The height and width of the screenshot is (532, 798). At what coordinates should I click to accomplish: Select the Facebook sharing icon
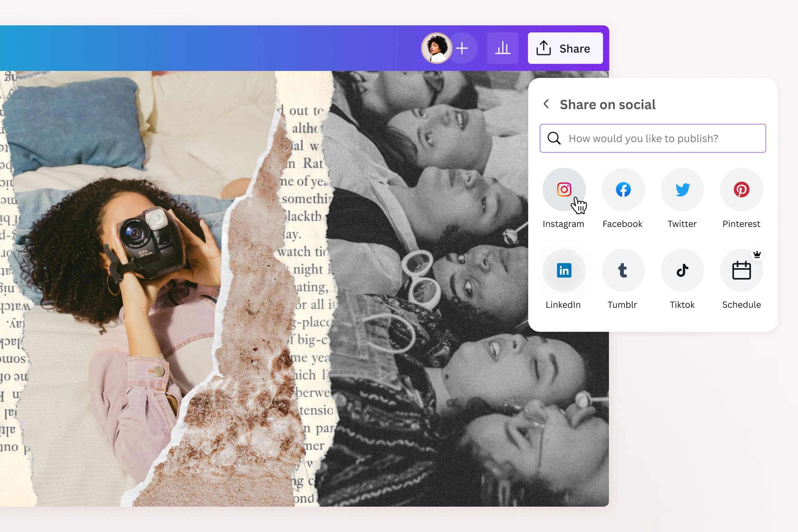[x=623, y=189]
